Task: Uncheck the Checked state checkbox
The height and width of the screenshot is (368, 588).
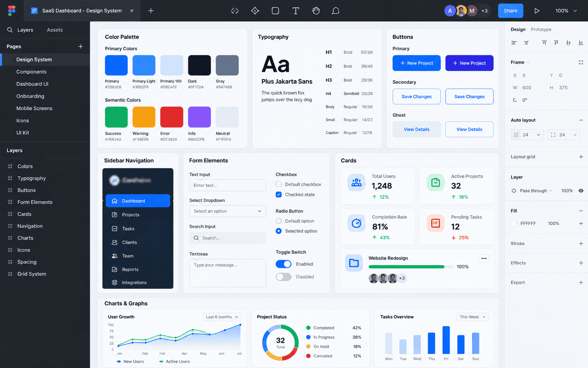Action: coord(279,194)
